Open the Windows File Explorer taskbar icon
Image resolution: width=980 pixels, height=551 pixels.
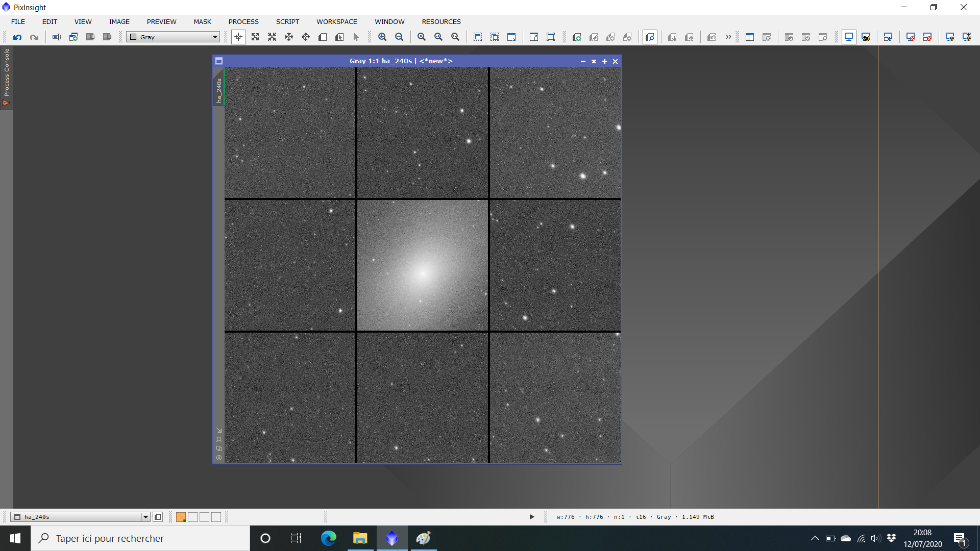pyautogui.click(x=360, y=538)
